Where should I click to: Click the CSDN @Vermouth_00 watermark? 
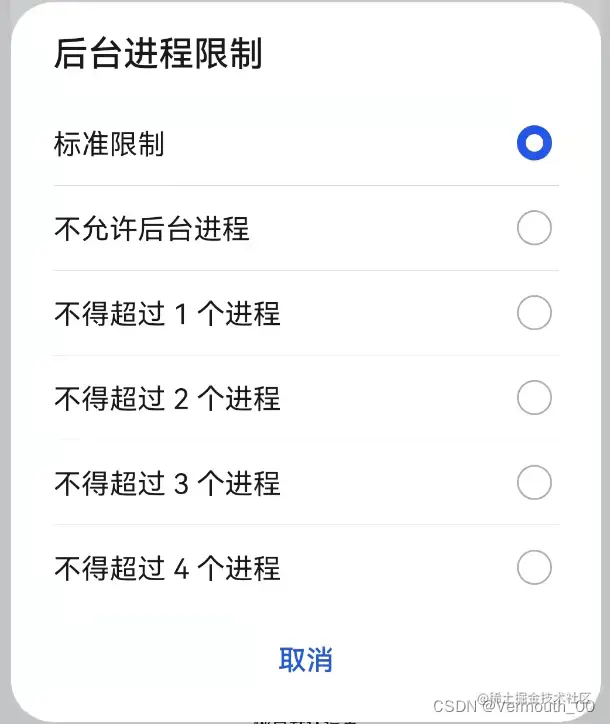(x=513, y=706)
